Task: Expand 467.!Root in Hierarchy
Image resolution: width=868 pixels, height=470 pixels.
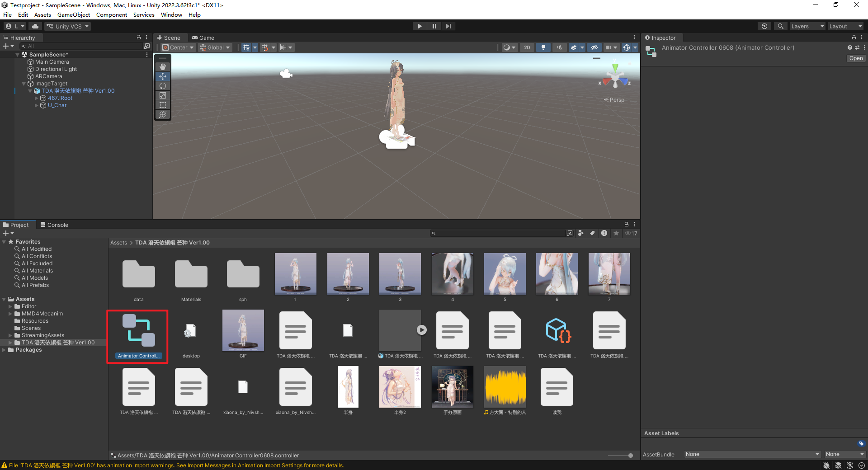Action: [37, 98]
